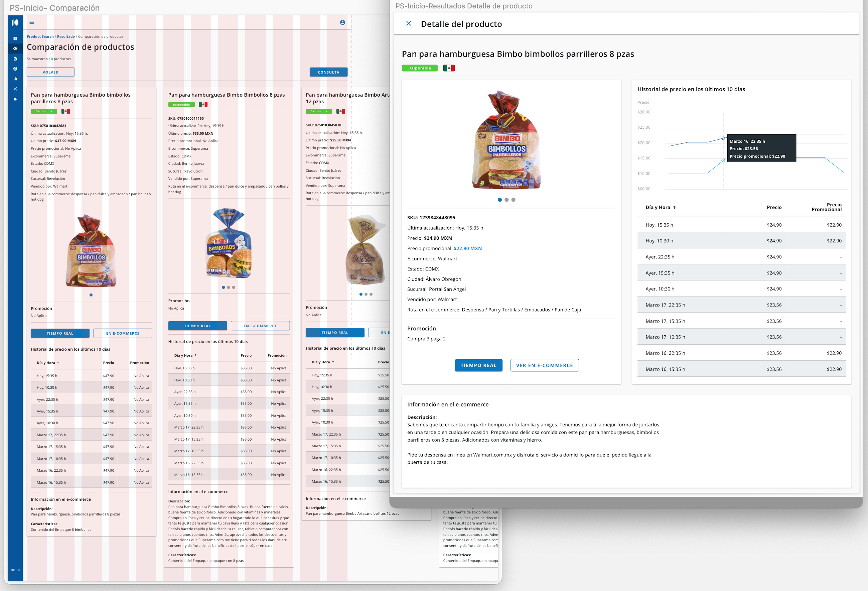Click the Product Search breadcrumb link
Viewport: 868px width, 591px height.
coord(40,37)
